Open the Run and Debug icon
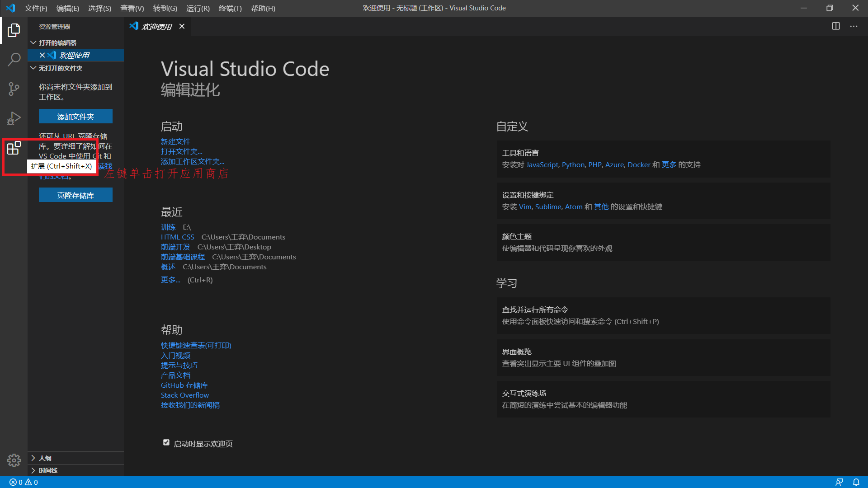This screenshot has width=868, height=488. click(x=14, y=118)
